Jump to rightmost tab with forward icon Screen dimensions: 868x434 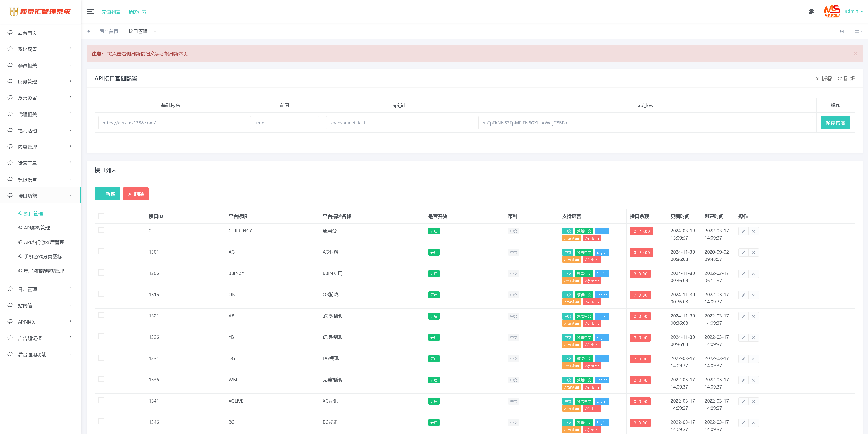tap(842, 31)
